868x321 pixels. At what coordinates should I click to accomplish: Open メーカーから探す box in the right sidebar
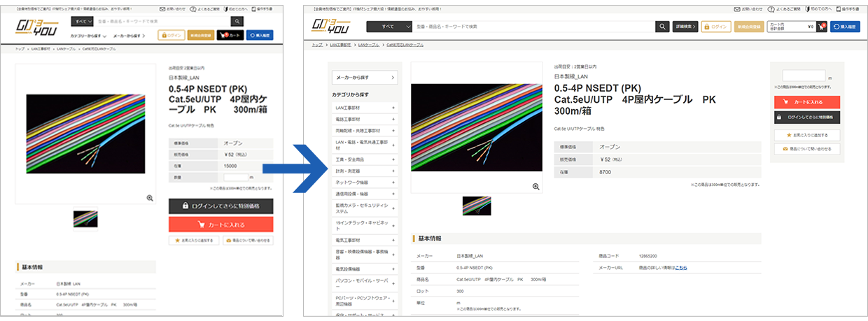coord(365,77)
